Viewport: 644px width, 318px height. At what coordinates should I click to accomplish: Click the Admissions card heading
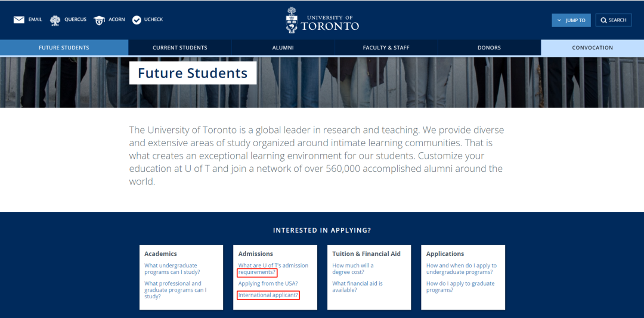click(255, 254)
